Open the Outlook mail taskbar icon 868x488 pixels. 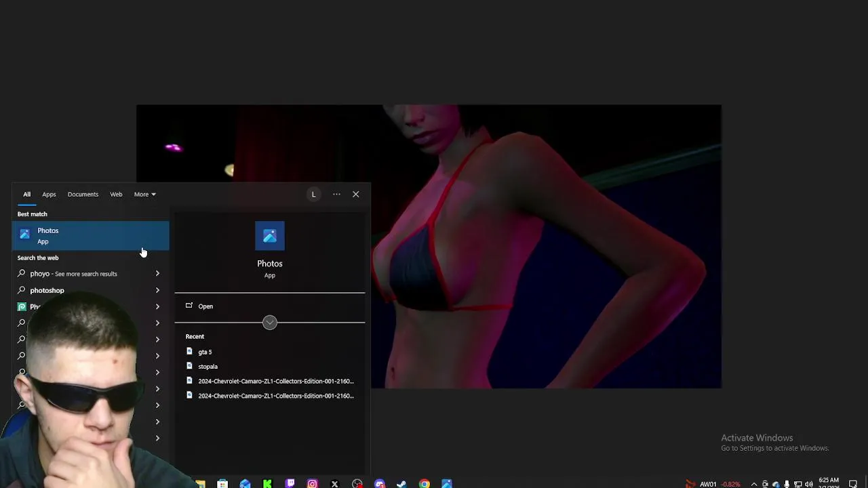click(245, 484)
